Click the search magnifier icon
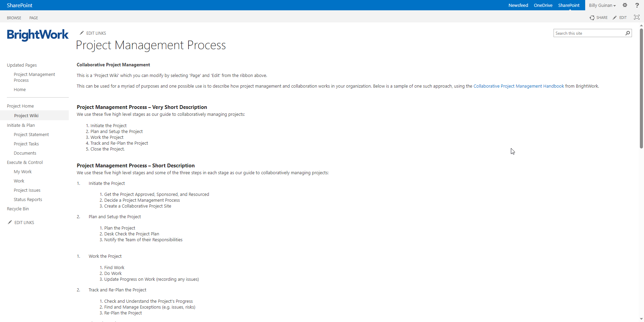The height and width of the screenshot is (322, 644). [x=627, y=33]
